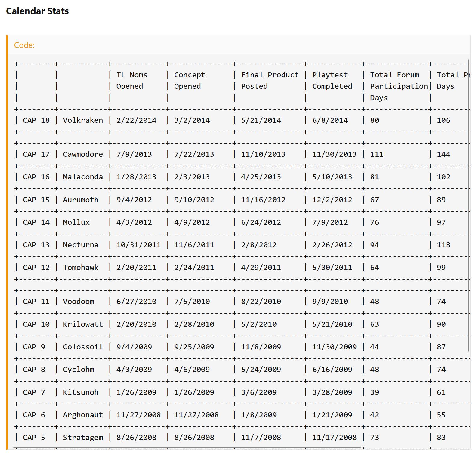476x458 pixels.
Task: Click the "CAP 5" row label
Action: 34,438
